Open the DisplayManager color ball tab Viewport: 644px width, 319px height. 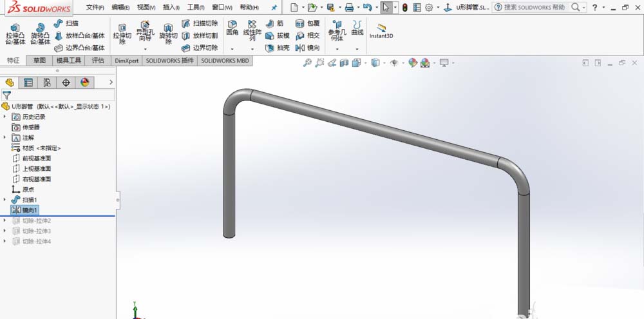(x=84, y=82)
